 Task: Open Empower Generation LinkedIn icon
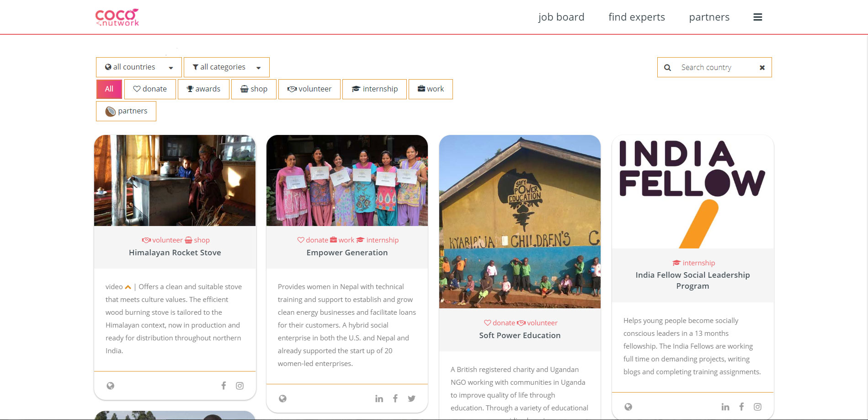tap(379, 398)
